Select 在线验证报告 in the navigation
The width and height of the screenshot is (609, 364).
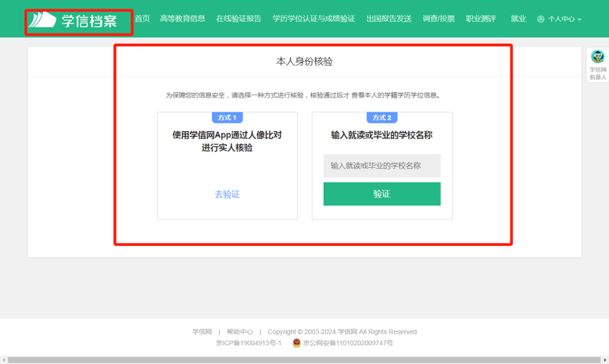pyautogui.click(x=238, y=19)
